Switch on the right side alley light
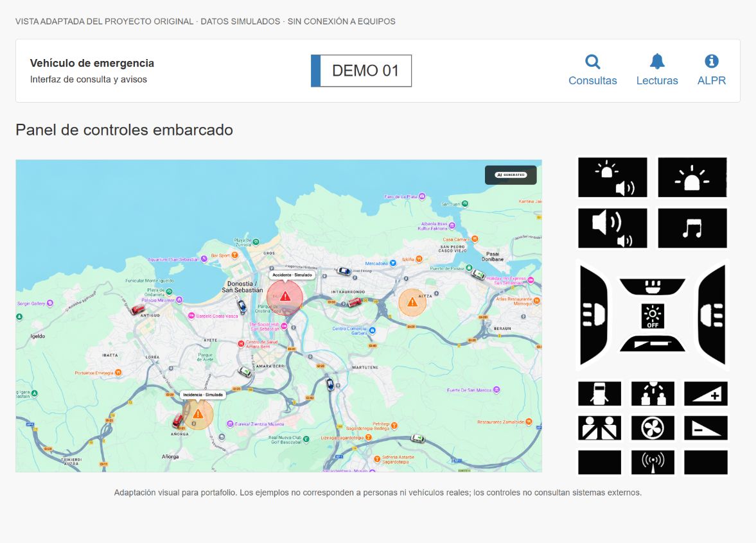Screen dimensions: 756x543 coord(712,315)
